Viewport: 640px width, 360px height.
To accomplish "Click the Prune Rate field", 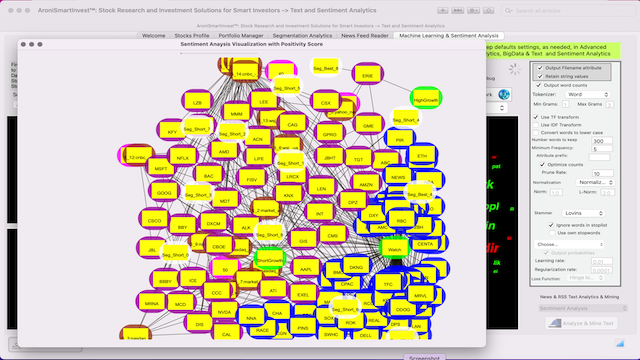I will click(602, 173).
